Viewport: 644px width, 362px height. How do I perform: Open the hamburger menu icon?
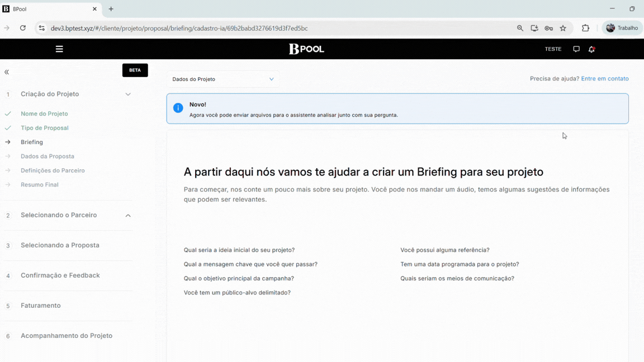tap(59, 49)
